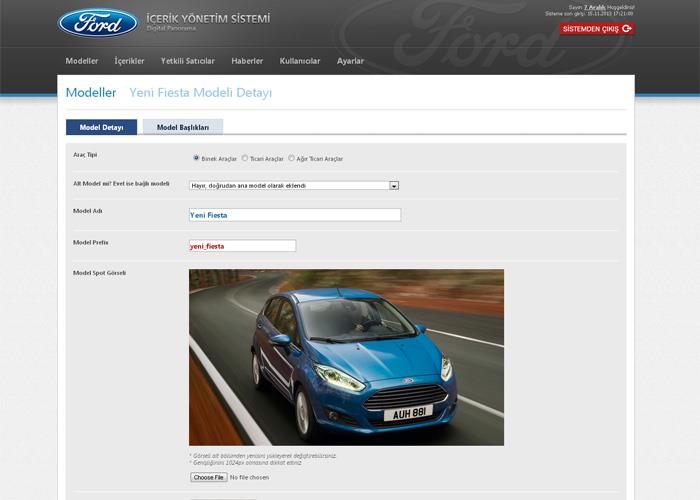The image size is (700, 500).
Task: Click the 'Yeni Fiesta Modeli Detayı' heading text
Action: pyautogui.click(x=200, y=92)
